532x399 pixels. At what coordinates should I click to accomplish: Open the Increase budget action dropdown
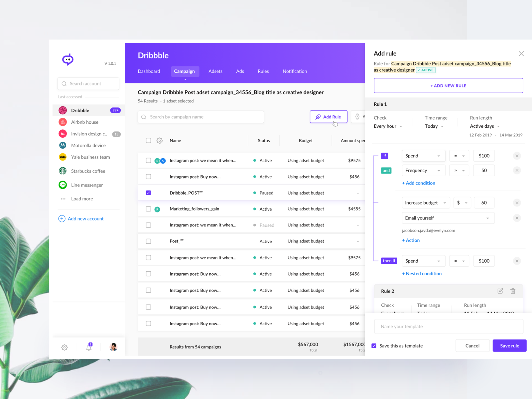click(x=426, y=202)
